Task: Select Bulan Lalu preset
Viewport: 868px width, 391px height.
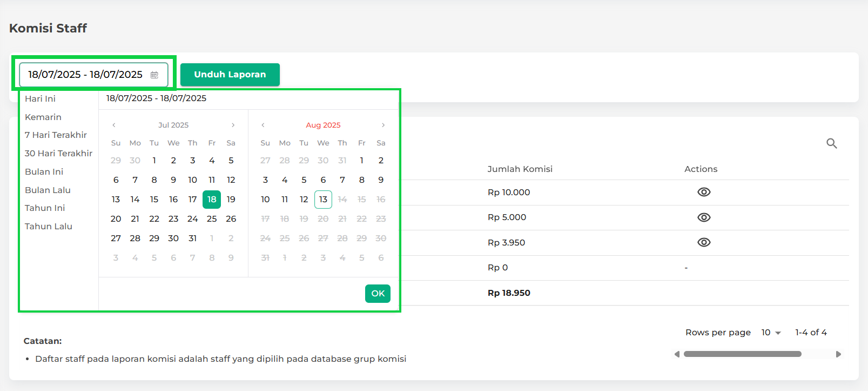Action: 48,190
